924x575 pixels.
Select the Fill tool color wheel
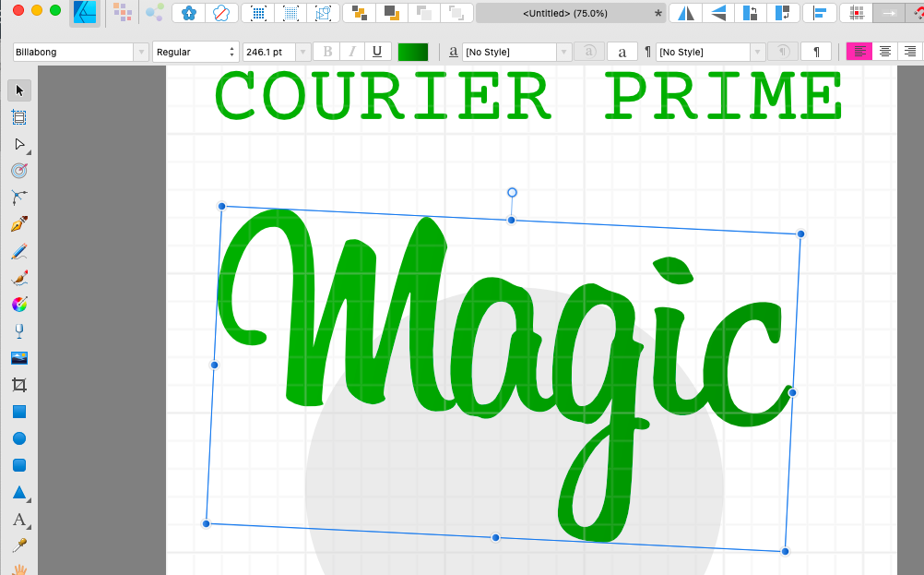point(19,305)
